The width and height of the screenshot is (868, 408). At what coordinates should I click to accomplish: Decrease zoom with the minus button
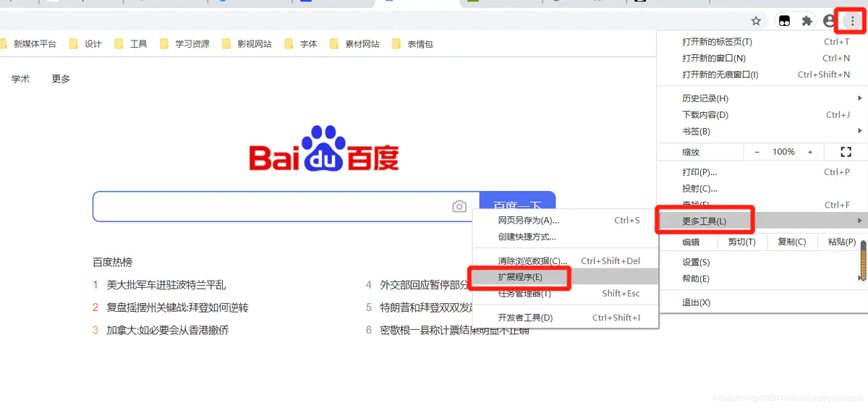coord(757,152)
